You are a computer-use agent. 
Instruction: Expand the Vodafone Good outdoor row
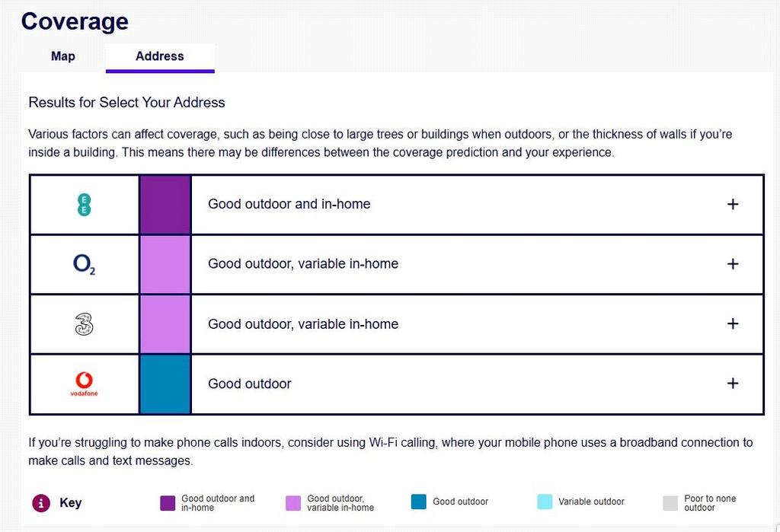coord(732,384)
